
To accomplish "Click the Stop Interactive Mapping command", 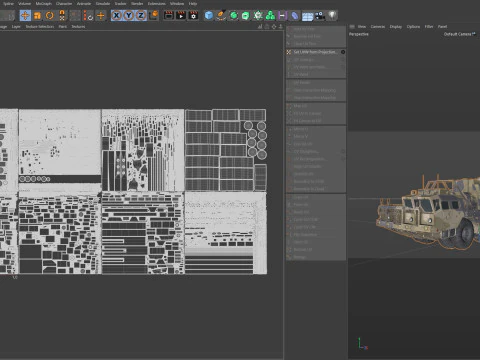I will point(315,98).
